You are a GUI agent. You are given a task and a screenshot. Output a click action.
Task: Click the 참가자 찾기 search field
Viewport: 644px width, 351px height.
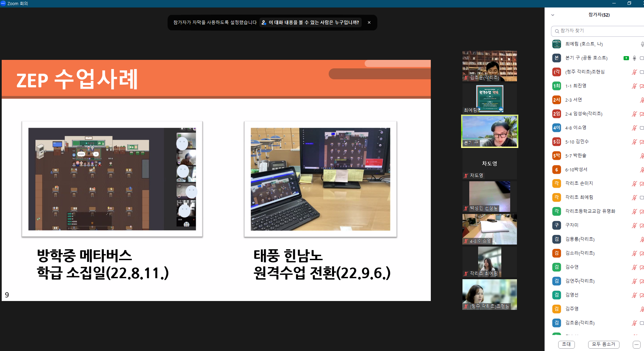tap(598, 31)
